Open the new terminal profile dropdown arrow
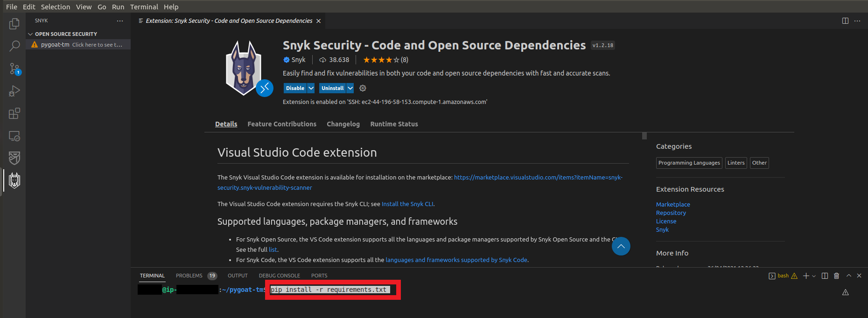The width and height of the screenshot is (868, 318). pyautogui.click(x=814, y=276)
